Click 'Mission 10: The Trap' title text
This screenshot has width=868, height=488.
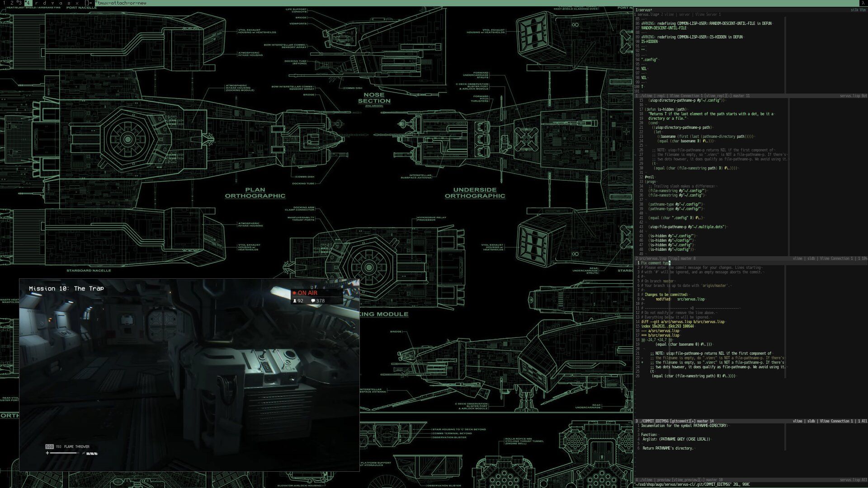66,288
